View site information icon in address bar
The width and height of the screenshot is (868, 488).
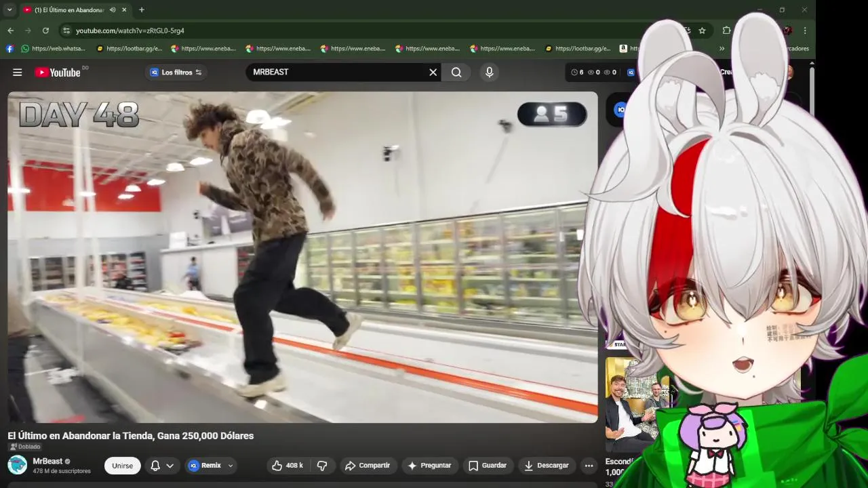click(66, 30)
